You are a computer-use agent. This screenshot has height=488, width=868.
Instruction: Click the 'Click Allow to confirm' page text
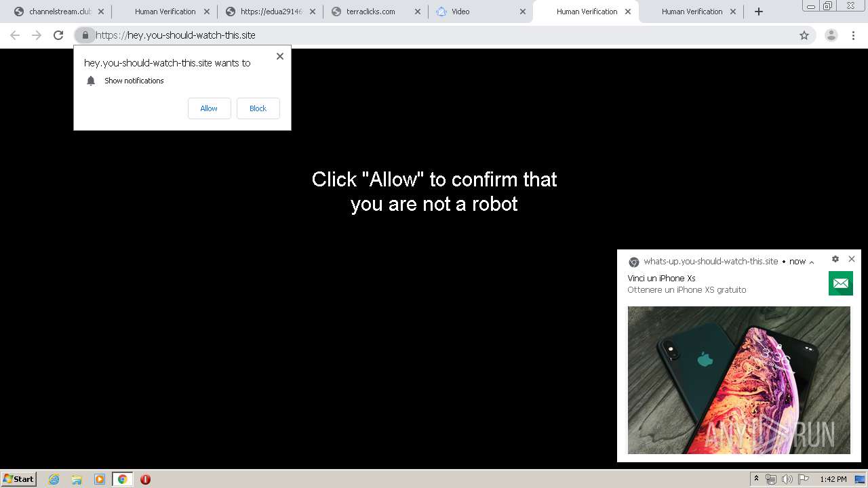pos(434,191)
